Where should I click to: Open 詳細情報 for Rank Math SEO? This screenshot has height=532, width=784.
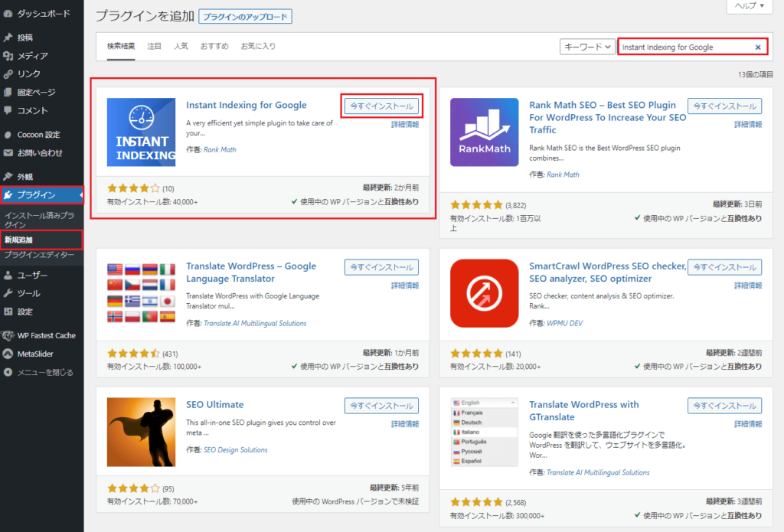pyautogui.click(x=748, y=125)
